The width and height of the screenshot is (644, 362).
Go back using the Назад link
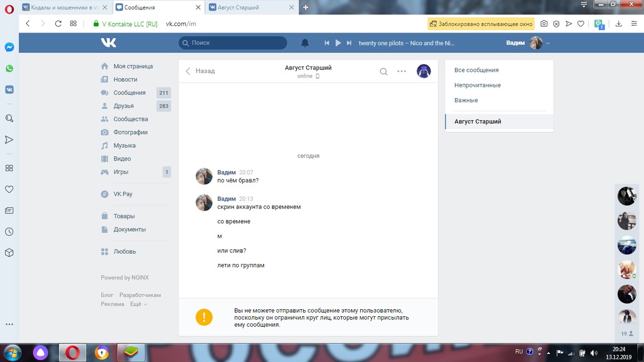click(200, 71)
